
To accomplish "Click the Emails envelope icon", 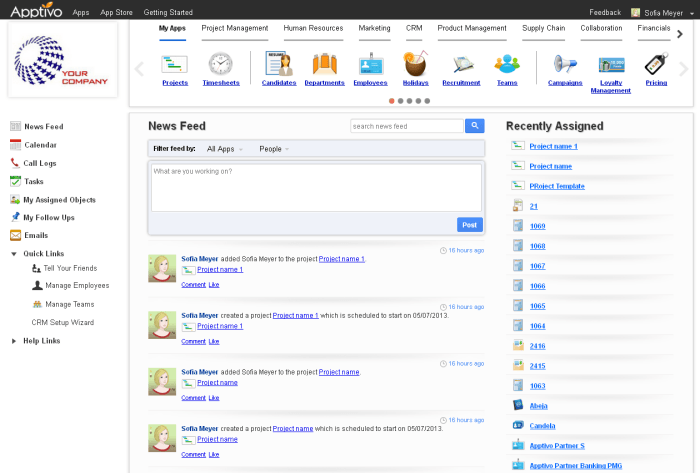I will pyautogui.click(x=15, y=235).
